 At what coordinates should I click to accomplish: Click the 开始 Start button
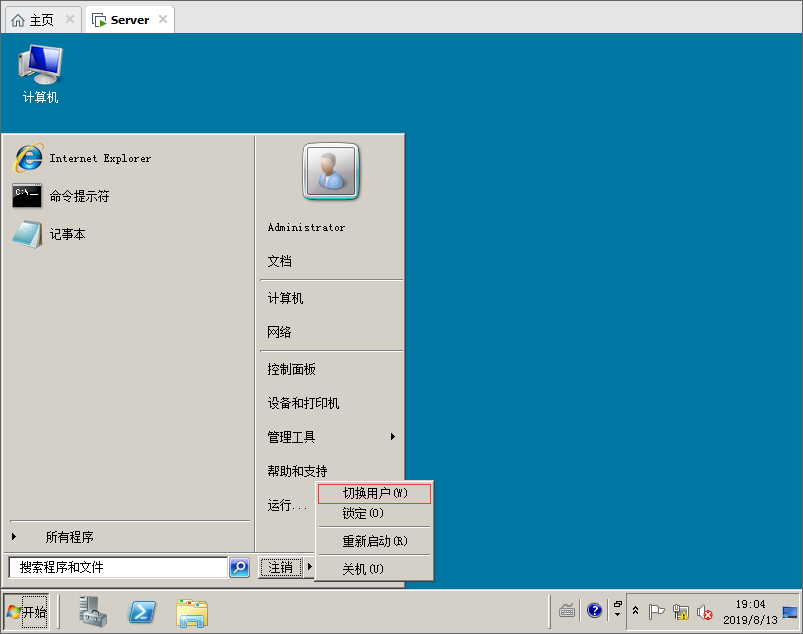point(27,611)
